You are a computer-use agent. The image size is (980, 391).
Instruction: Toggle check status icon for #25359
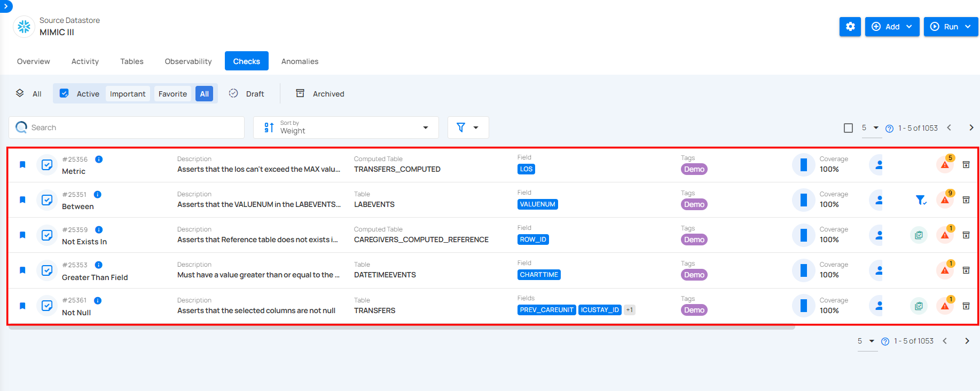[x=47, y=235]
